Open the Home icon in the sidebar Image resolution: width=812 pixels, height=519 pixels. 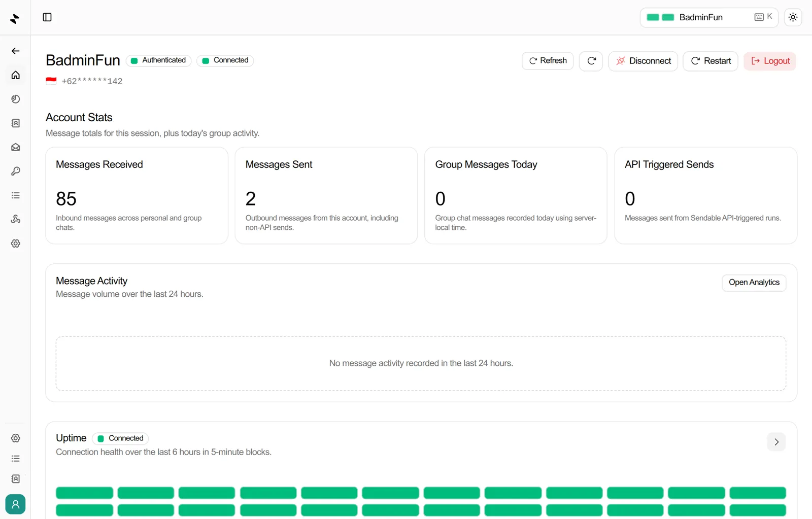16,75
